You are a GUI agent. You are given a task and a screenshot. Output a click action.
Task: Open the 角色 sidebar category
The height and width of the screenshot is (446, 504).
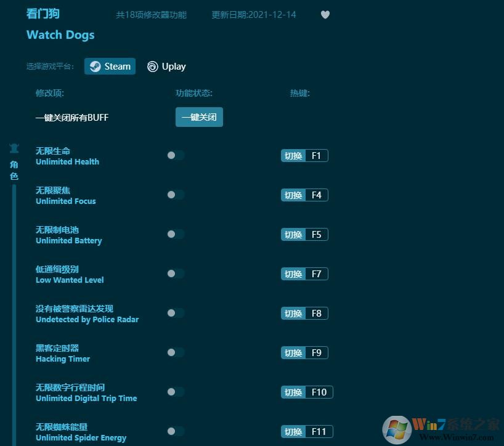(14, 171)
